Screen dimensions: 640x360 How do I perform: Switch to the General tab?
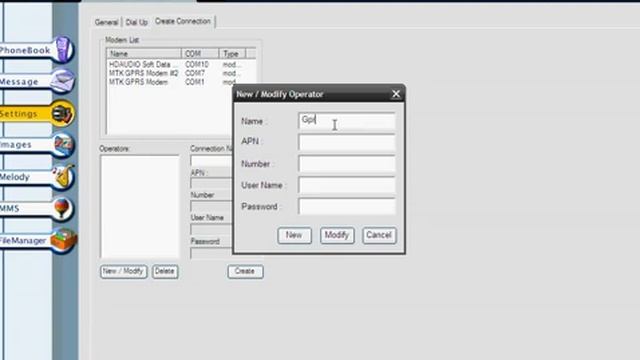tap(106, 22)
